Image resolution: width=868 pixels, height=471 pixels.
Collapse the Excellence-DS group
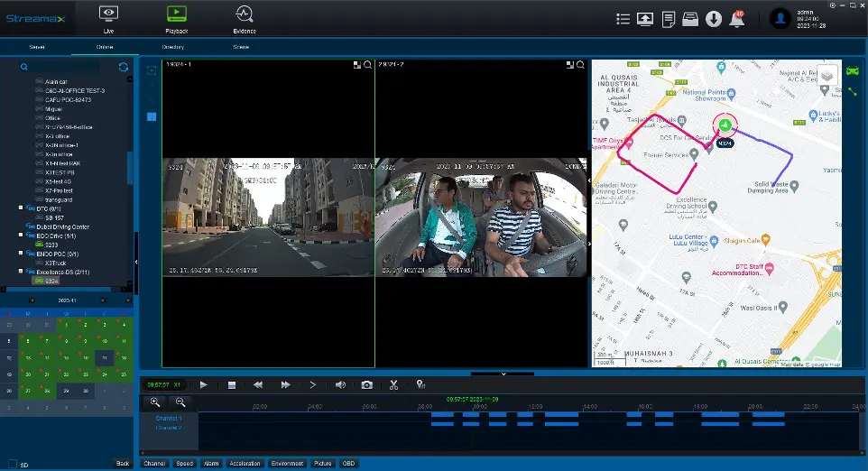pyautogui.click(x=20, y=272)
